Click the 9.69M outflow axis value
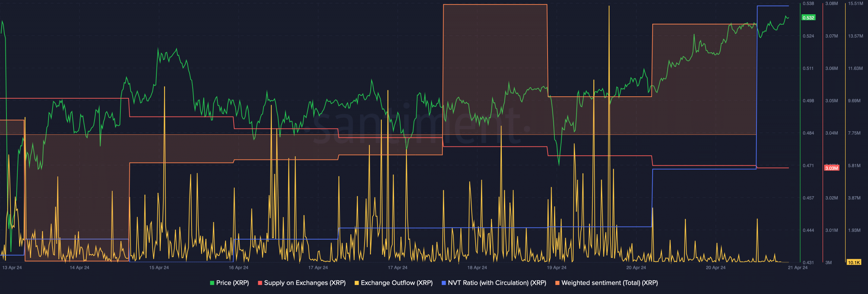This screenshot has height=294, width=868. tap(854, 101)
